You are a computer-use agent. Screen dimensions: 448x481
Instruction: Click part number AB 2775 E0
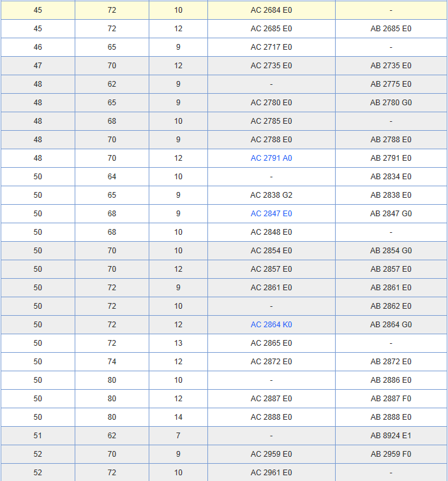[x=391, y=84]
